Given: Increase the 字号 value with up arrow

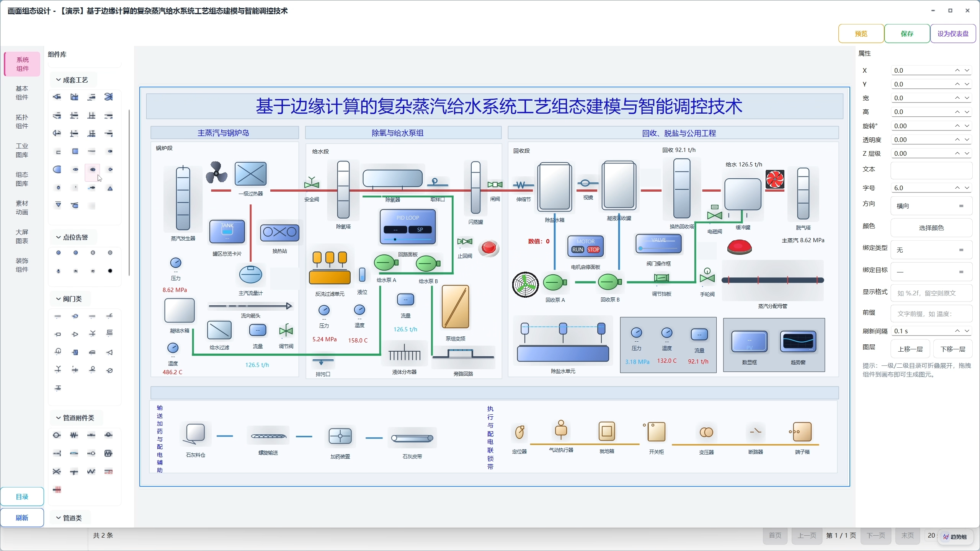Looking at the screenshot, I should point(957,187).
